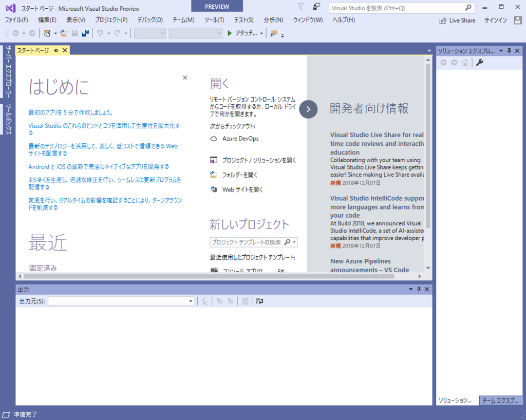
Task: Open the ツールボックス side tab
Action: coord(9,119)
